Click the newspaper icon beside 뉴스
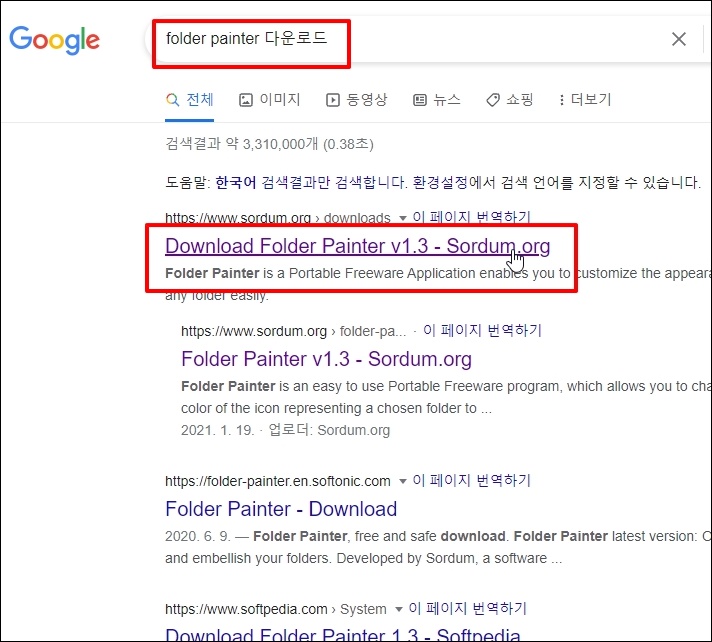The width and height of the screenshot is (712, 642). [420, 100]
